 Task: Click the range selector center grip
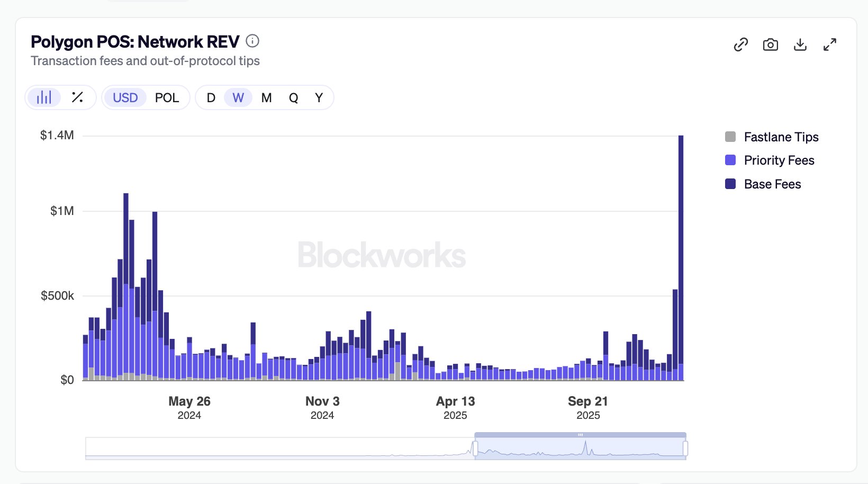click(x=580, y=435)
